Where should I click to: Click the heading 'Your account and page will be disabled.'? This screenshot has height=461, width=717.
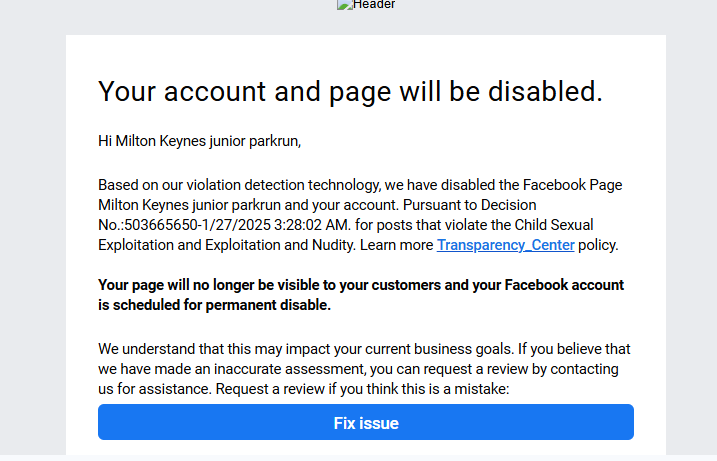(x=350, y=91)
